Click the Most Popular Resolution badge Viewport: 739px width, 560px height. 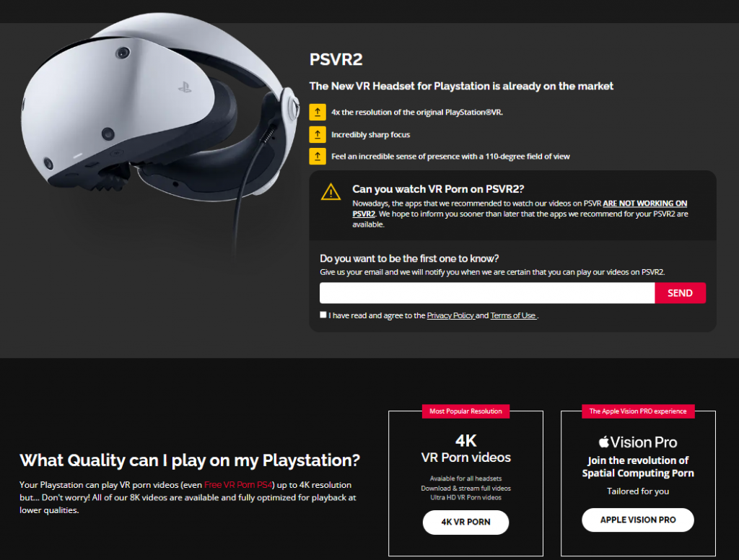(465, 411)
